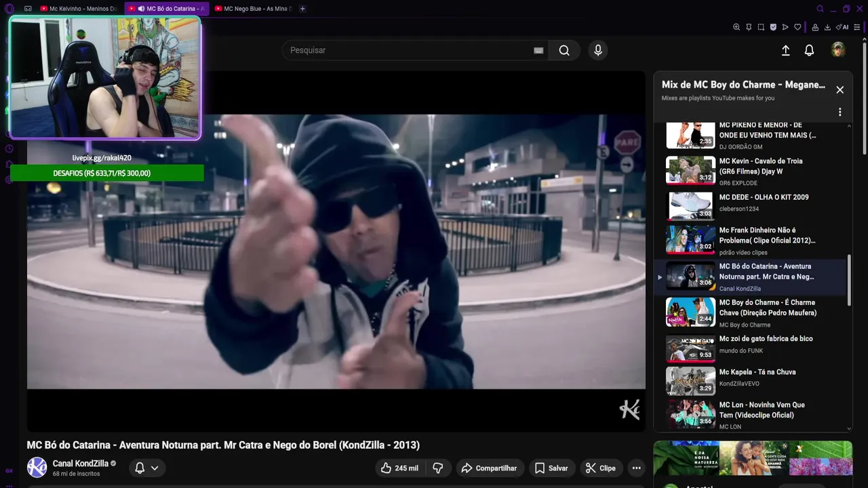This screenshot has height=488, width=868.
Task: Open the Opera GX main menu logo
Action: [9, 9]
